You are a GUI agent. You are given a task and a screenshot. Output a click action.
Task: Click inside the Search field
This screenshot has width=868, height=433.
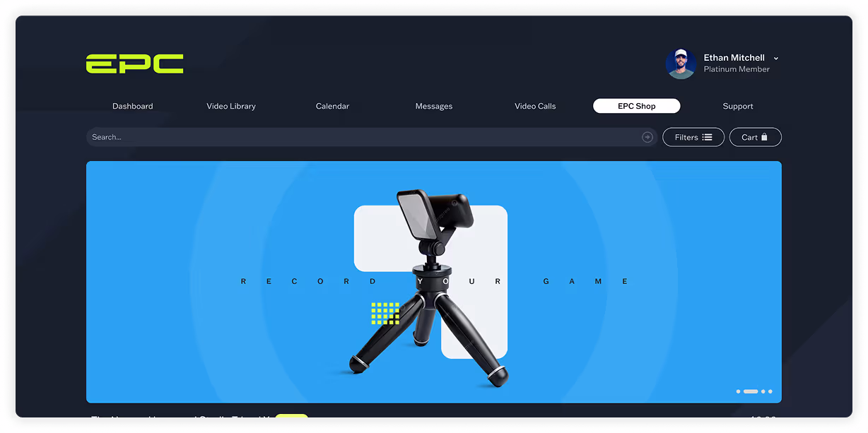(x=283, y=137)
